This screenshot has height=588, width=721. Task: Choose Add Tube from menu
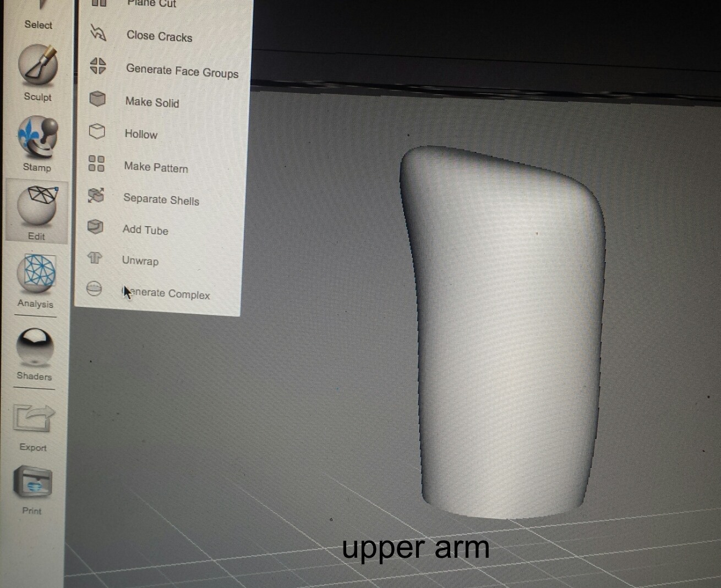pos(145,230)
